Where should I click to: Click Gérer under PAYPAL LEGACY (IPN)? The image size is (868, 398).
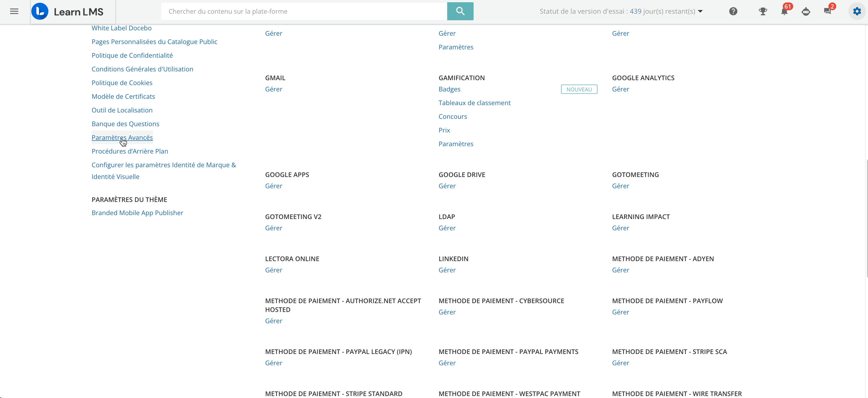point(274,363)
